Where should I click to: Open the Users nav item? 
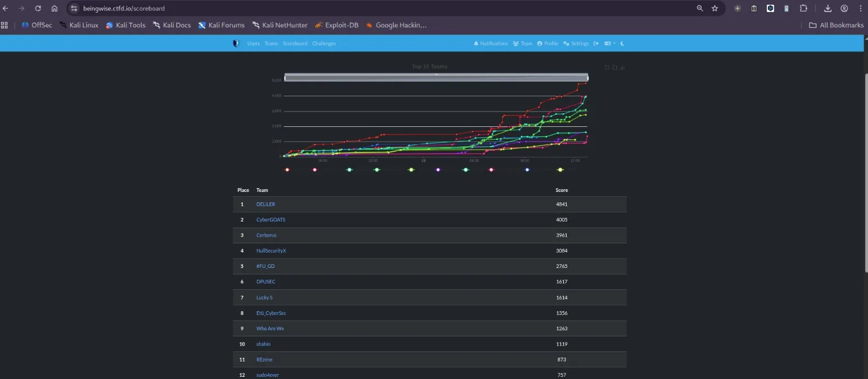pos(253,43)
